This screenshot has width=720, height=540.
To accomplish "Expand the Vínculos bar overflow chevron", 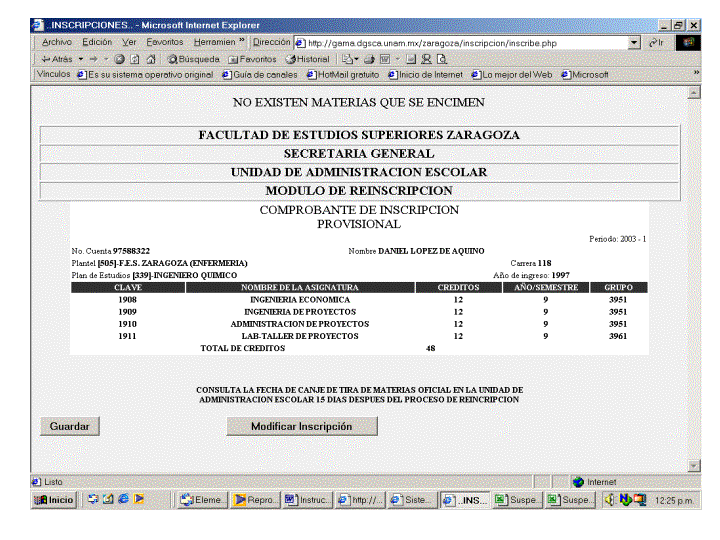I will pyautogui.click(x=696, y=74).
